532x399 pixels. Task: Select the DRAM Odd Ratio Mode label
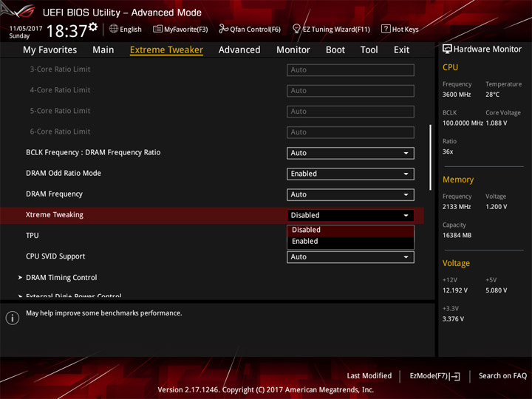64,173
